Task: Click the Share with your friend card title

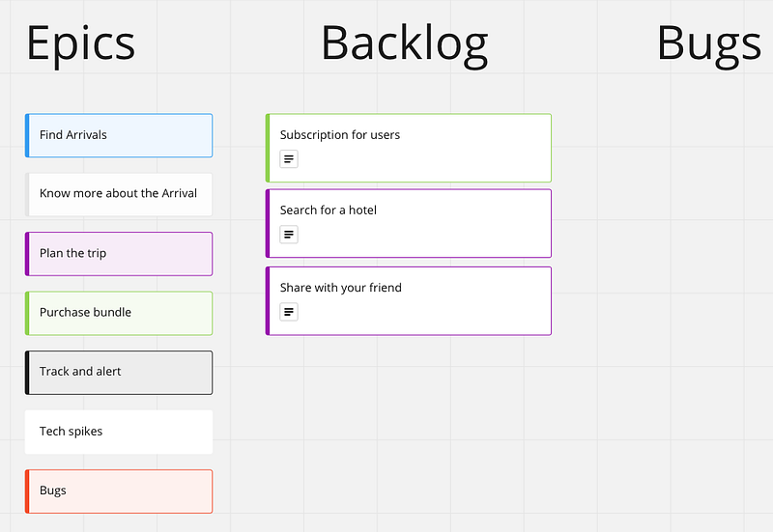Action: tap(341, 288)
